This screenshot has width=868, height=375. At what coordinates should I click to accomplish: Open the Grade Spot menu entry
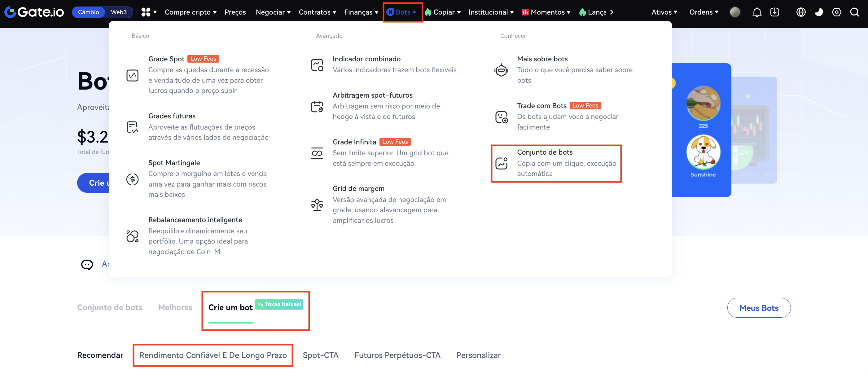[166, 59]
